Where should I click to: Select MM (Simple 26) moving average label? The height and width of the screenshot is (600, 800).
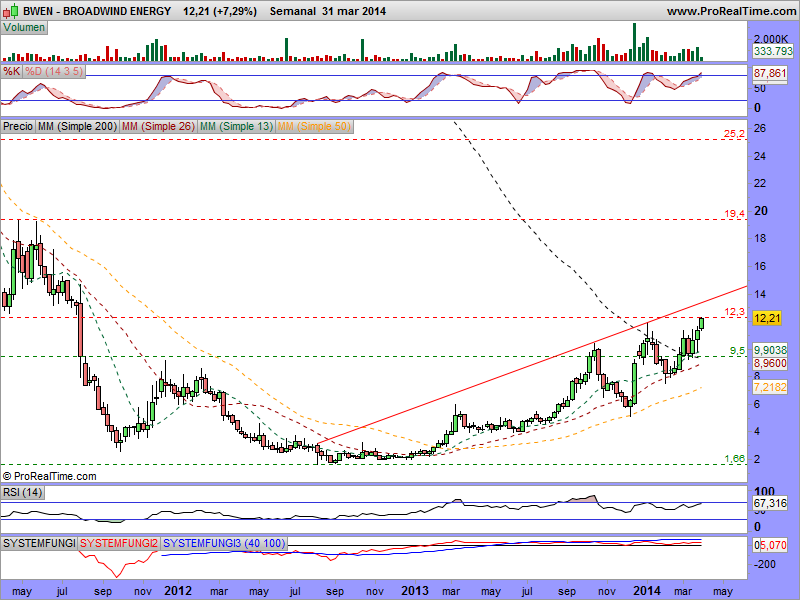159,126
